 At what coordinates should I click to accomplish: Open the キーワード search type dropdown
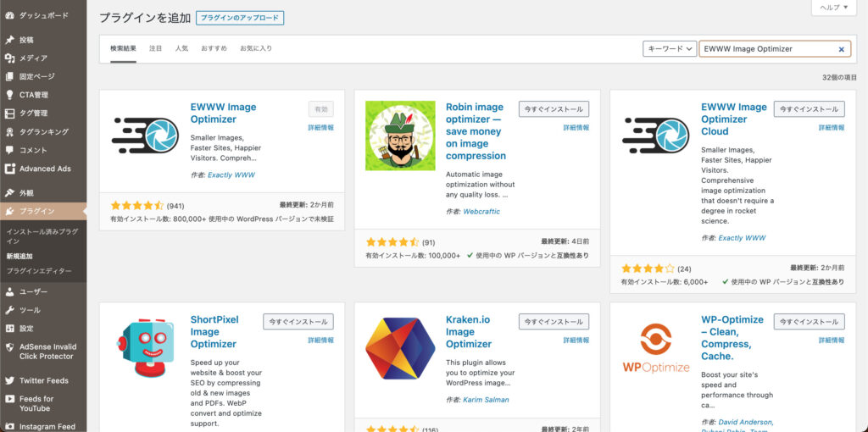[670, 48]
